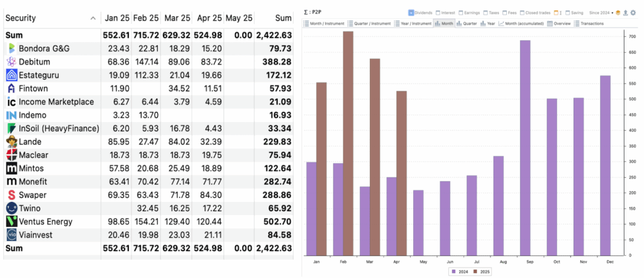The width and height of the screenshot is (644, 278).
Task: Click the Feb 25 column header
Action: pos(146,18)
